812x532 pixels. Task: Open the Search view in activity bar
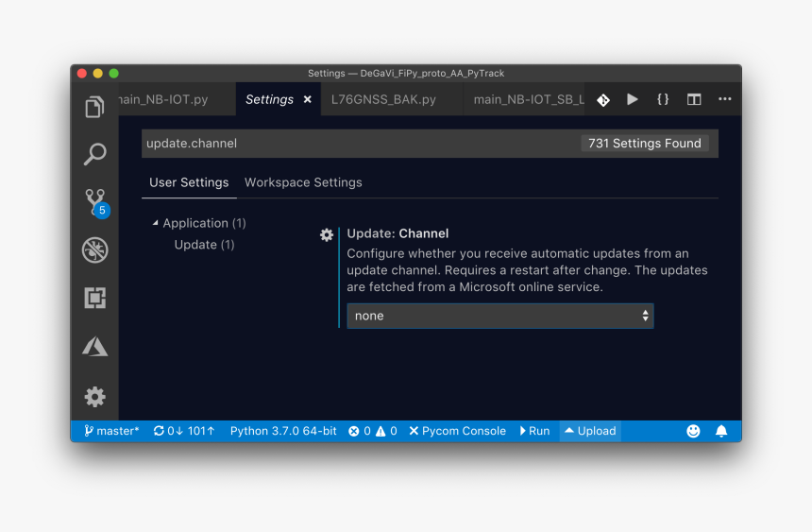click(x=94, y=154)
